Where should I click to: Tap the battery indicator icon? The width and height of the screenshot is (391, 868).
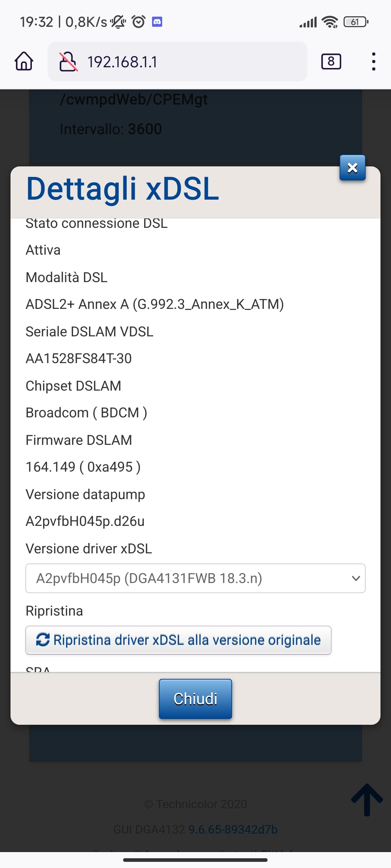point(356,22)
